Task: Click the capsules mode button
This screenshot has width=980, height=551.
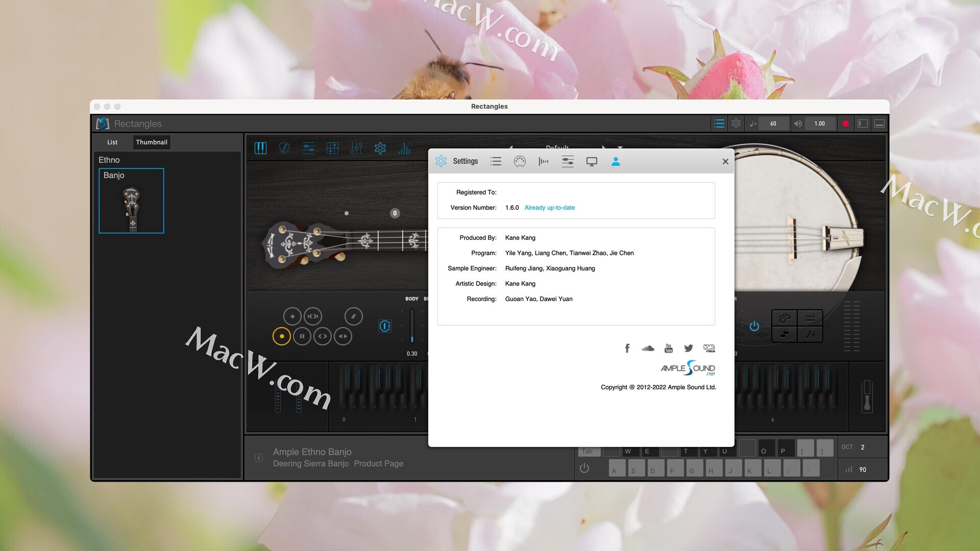Action: click(x=785, y=334)
